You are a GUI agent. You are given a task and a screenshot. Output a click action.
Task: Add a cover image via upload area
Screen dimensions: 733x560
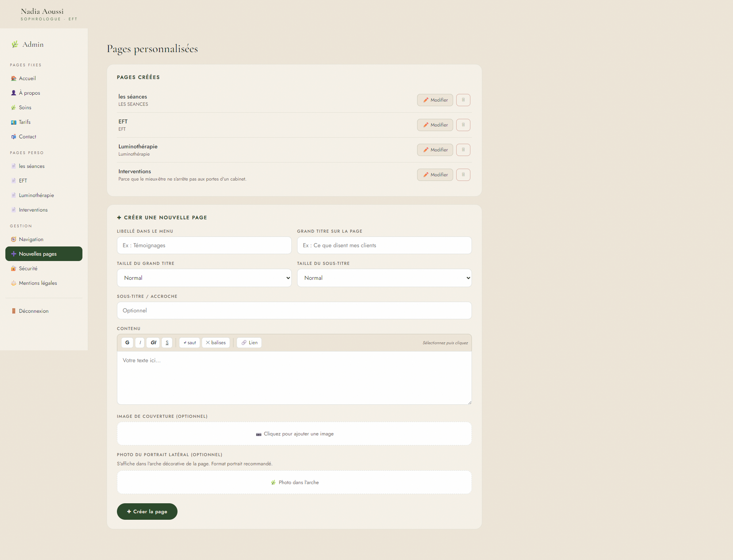point(294,434)
